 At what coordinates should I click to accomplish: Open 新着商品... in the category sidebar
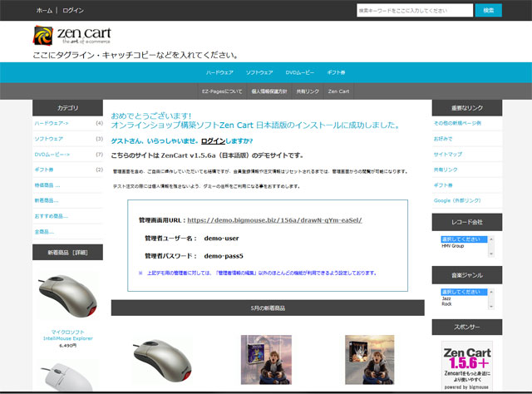click(x=47, y=200)
